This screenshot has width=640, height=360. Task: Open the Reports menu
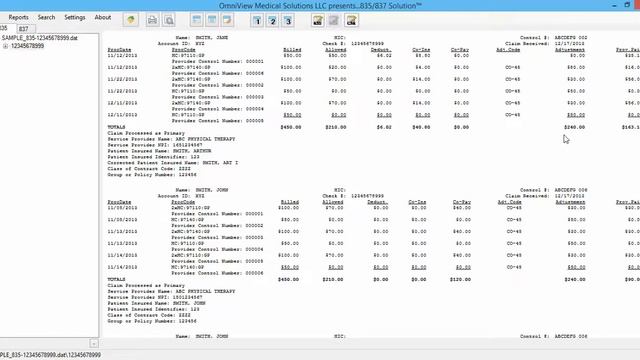(18, 18)
